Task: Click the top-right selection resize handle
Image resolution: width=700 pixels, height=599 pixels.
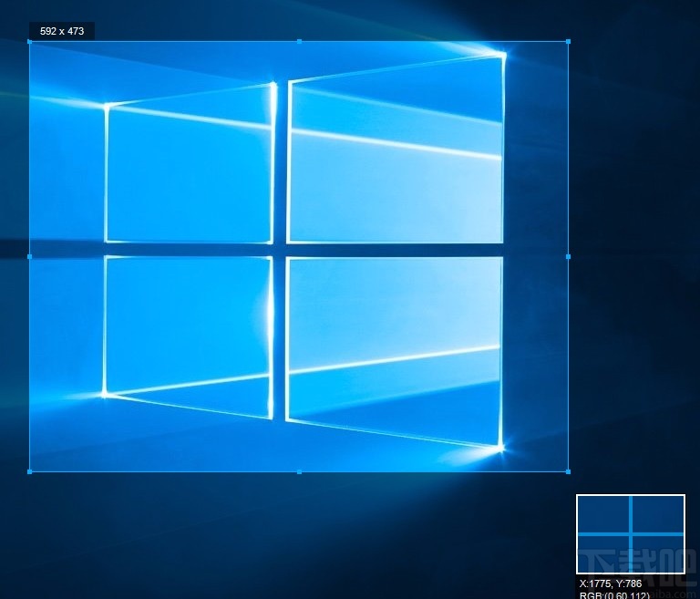Action: pos(569,42)
